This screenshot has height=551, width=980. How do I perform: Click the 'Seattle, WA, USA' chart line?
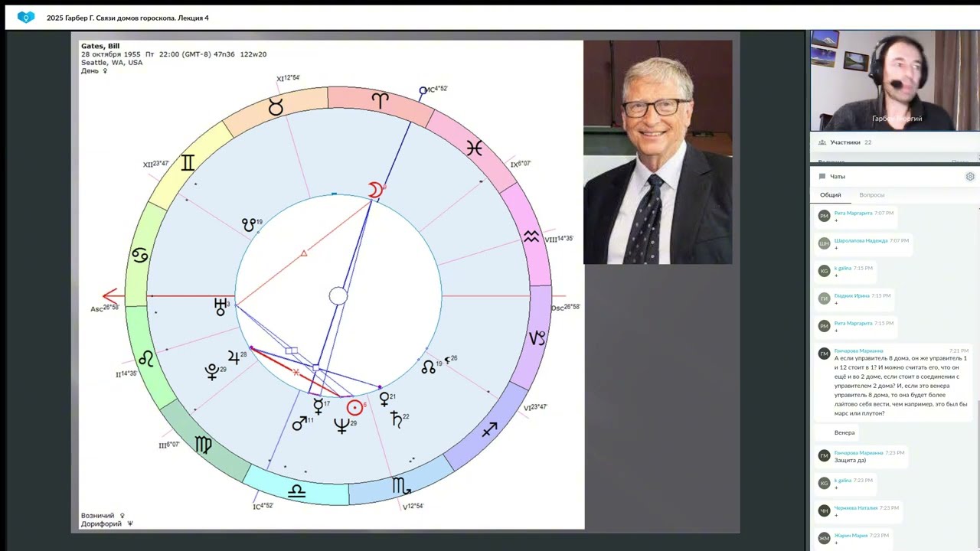pos(112,63)
